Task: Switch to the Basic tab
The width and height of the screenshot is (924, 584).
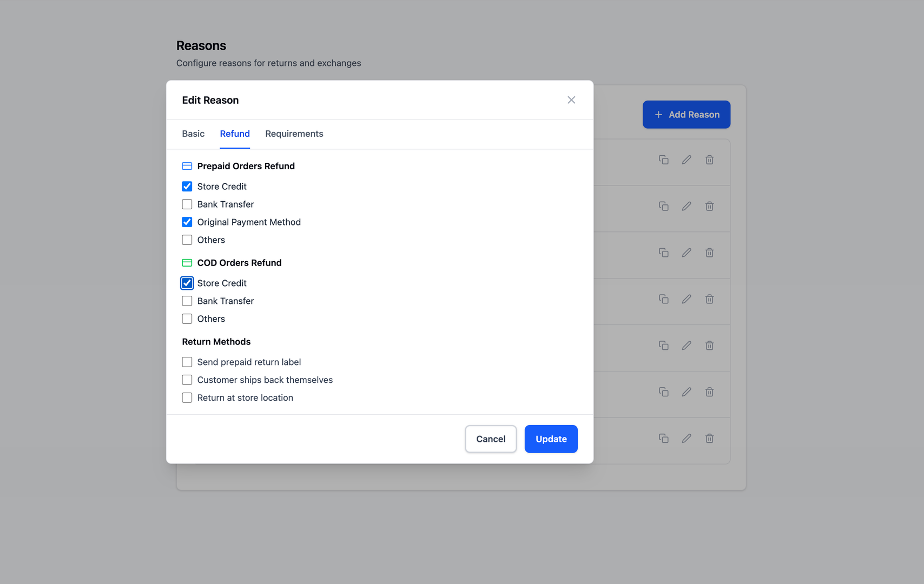Action: [x=193, y=134]
